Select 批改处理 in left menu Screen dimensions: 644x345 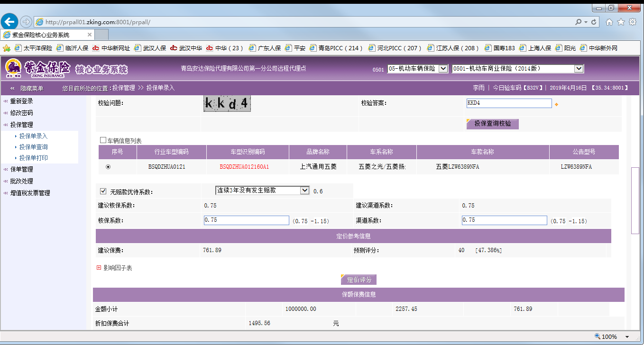click(21, 181)
